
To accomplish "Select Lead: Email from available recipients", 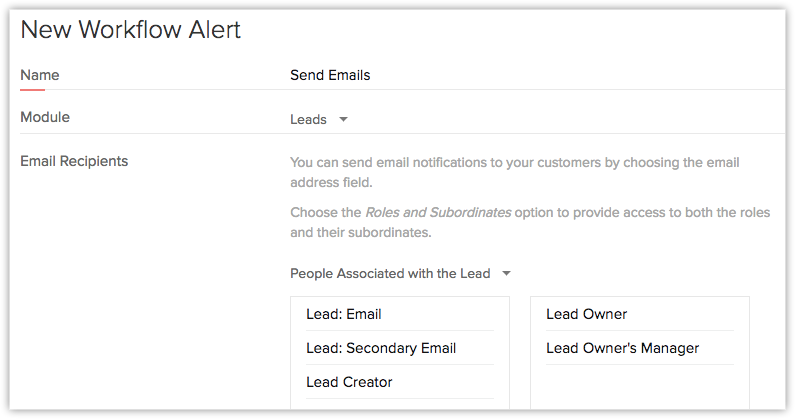I will click(x=344, y=314).
